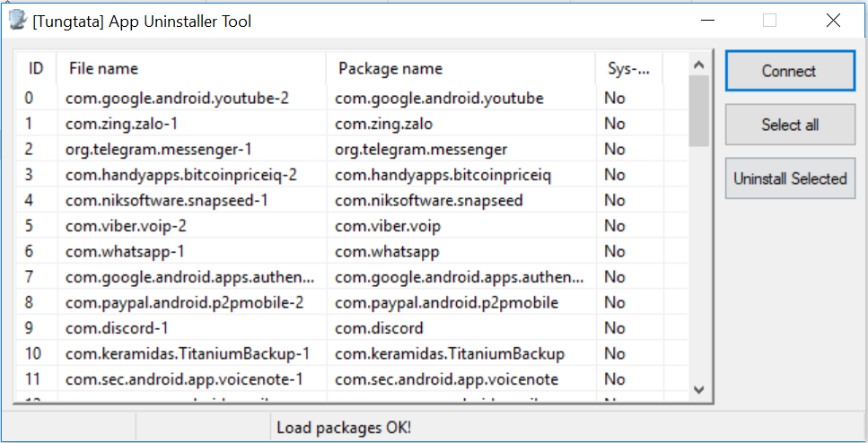The height and width of the screenshot is (443, 868).
Task: Click the No value in the com.whatsapp row
Action: tap(615, 252)
